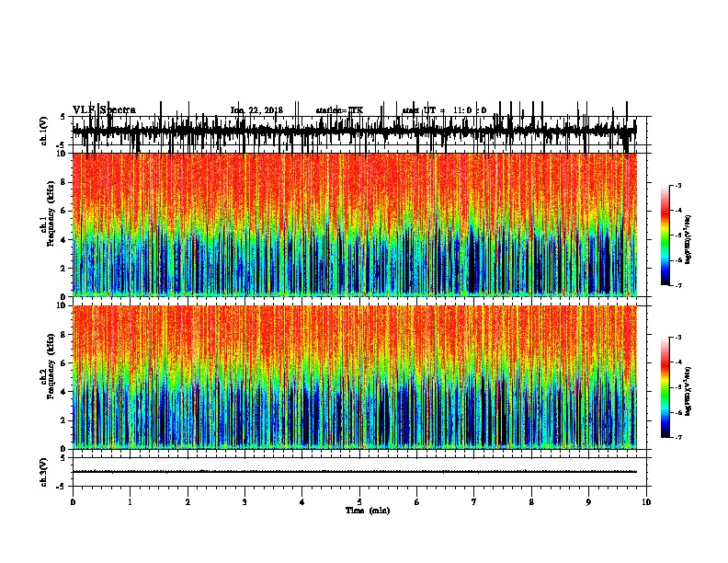Click the time-axis tick label '2'
The height and width of the screenshot is (563, 728).
pyautogui.click(x=188, y=502)
